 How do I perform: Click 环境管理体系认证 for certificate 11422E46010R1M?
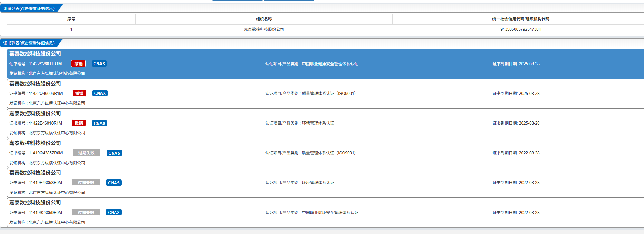[x=318, y=123]
